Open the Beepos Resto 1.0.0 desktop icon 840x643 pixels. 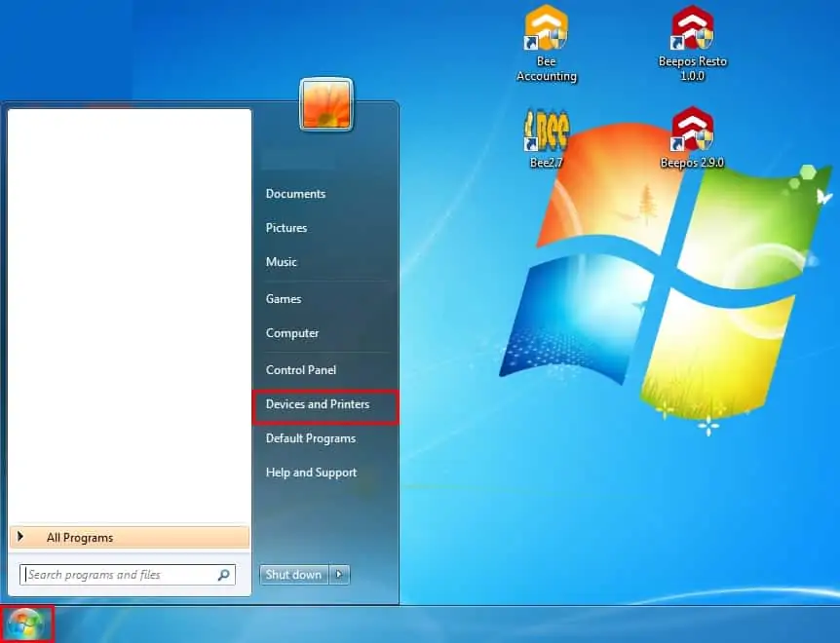tap(692, 44)
